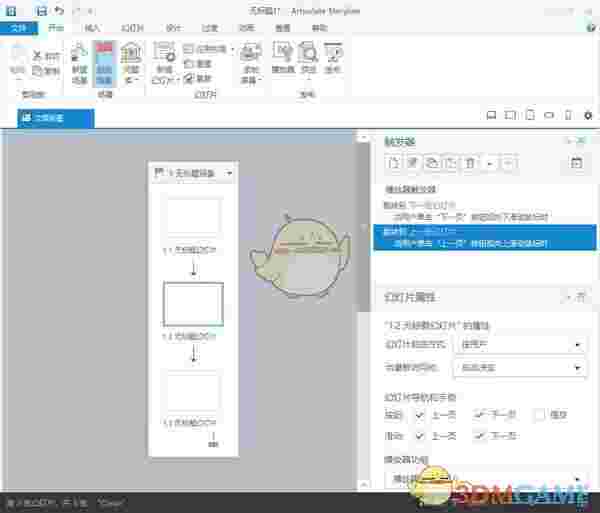Open the Layout dropdown in ribbon
The image size is (600, 513).
(209, 49)
